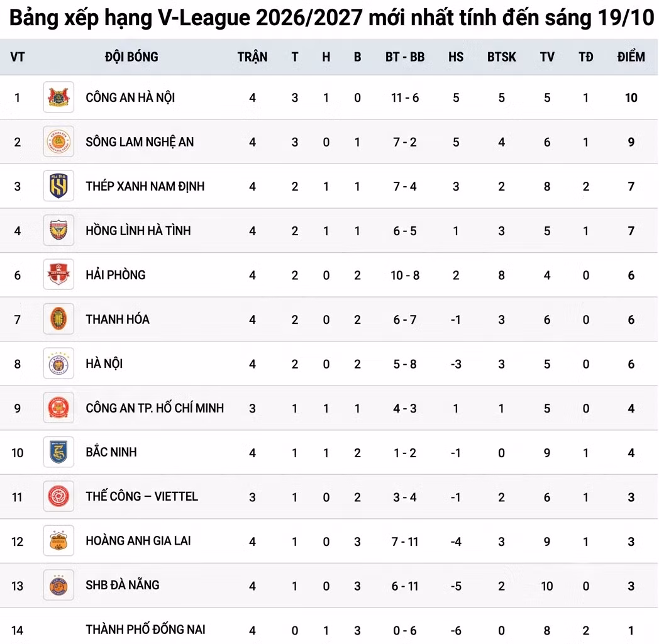Click the Hải Phòng team name

coord(116,274)
